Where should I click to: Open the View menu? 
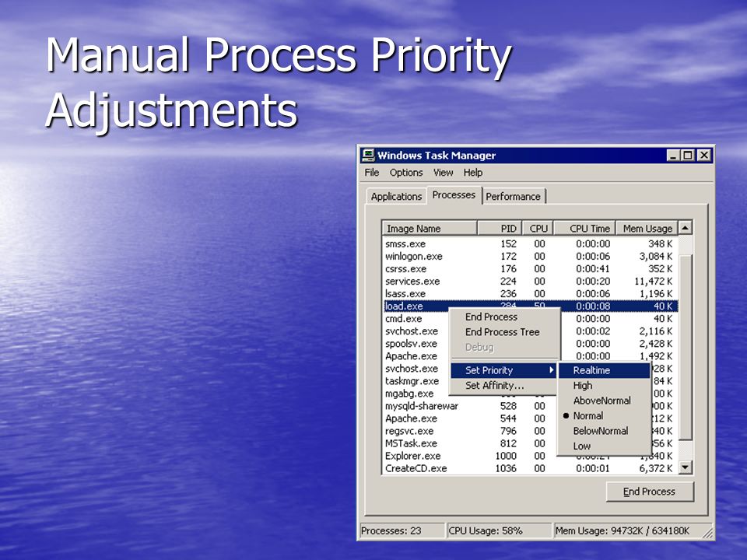click(x=443, y=173)
